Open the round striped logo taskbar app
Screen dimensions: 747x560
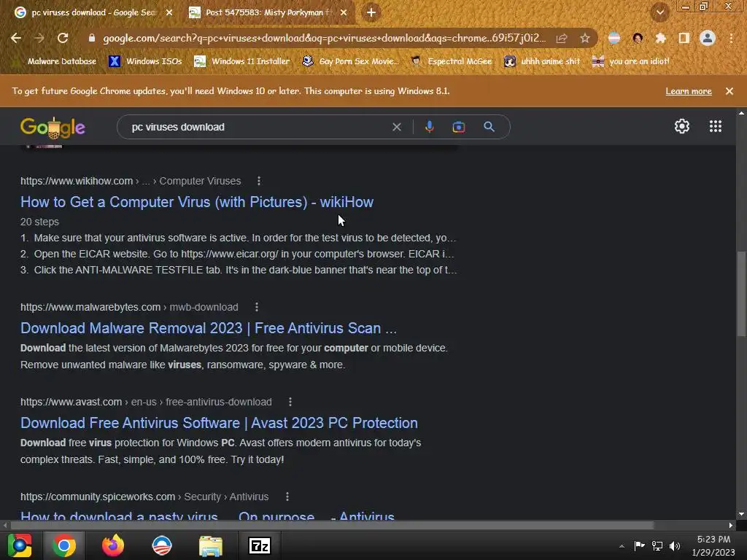[162, 545]
